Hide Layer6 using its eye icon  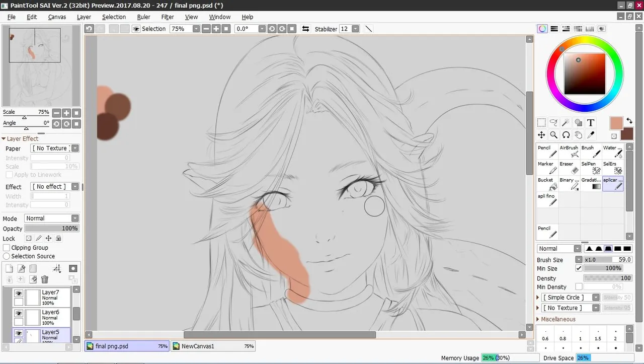(19, 313)
